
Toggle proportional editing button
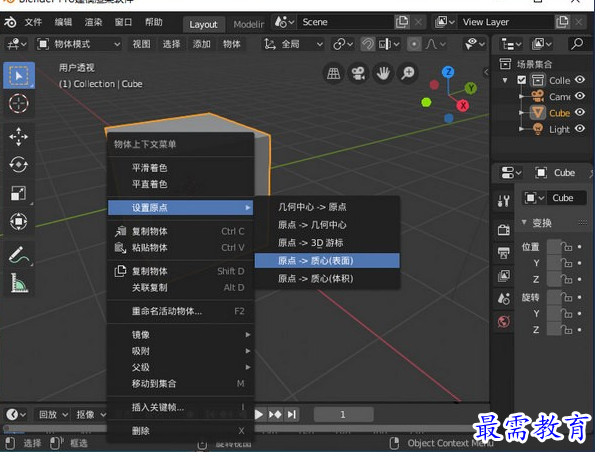click(414, 44)
